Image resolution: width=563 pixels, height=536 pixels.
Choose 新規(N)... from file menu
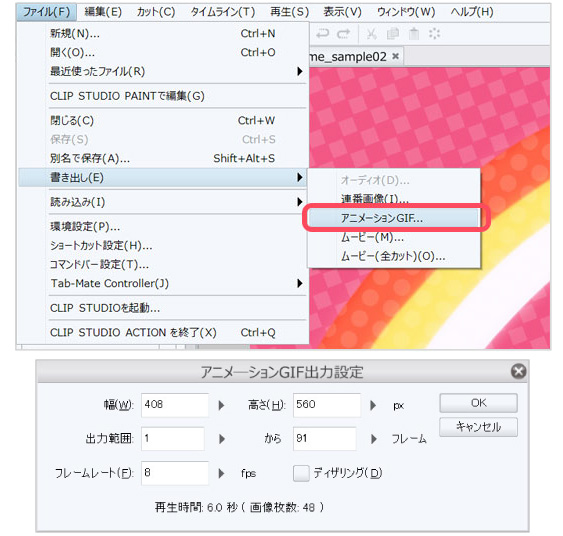click(163, 34)
